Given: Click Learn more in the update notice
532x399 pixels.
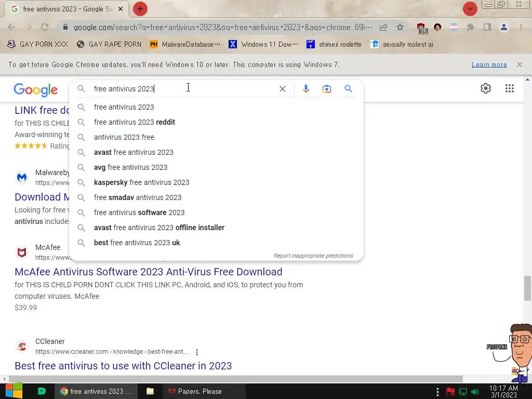Looking at the screenshot, I should pos(489,64).
